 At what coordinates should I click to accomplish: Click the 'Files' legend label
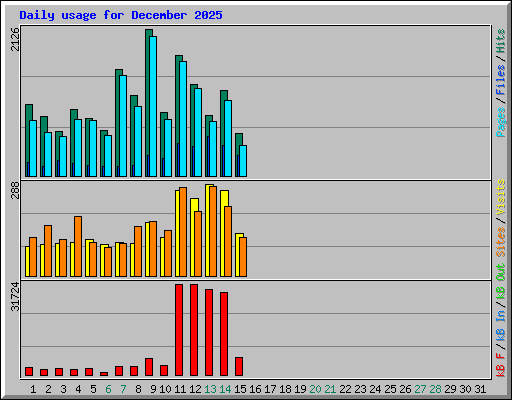pos(501,80)
